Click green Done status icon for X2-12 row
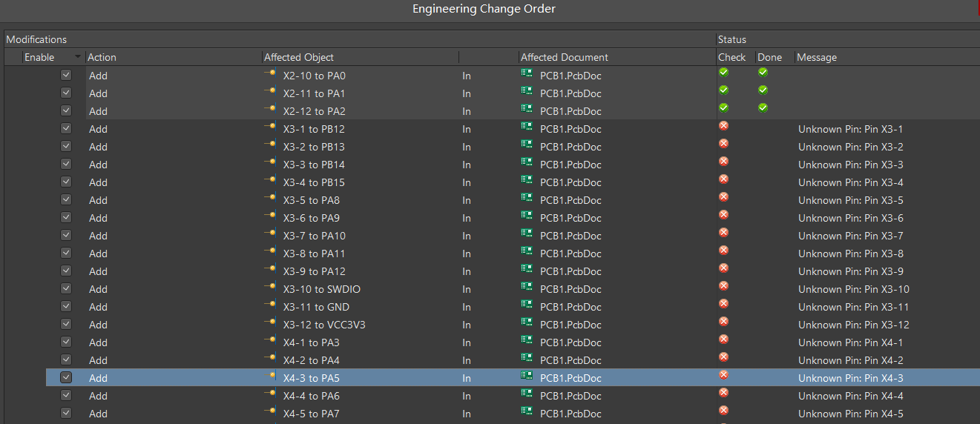This screenshot has width=980, height=424. pyautogui.click(x=763, y=107)
